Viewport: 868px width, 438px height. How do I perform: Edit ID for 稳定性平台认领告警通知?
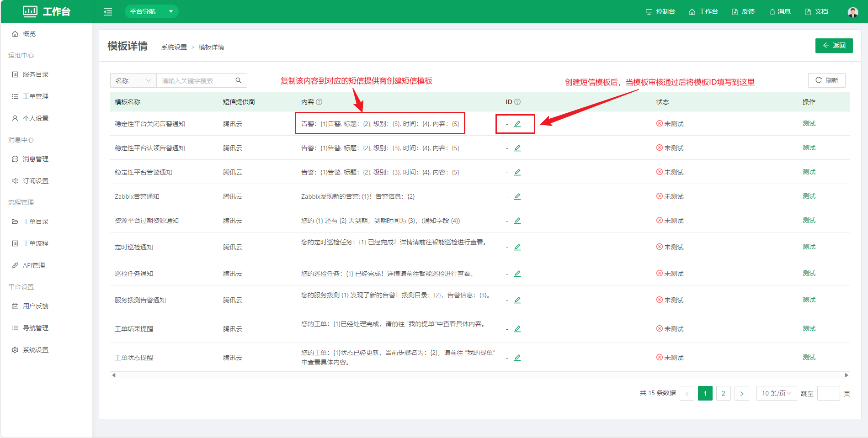coord(517,148)
